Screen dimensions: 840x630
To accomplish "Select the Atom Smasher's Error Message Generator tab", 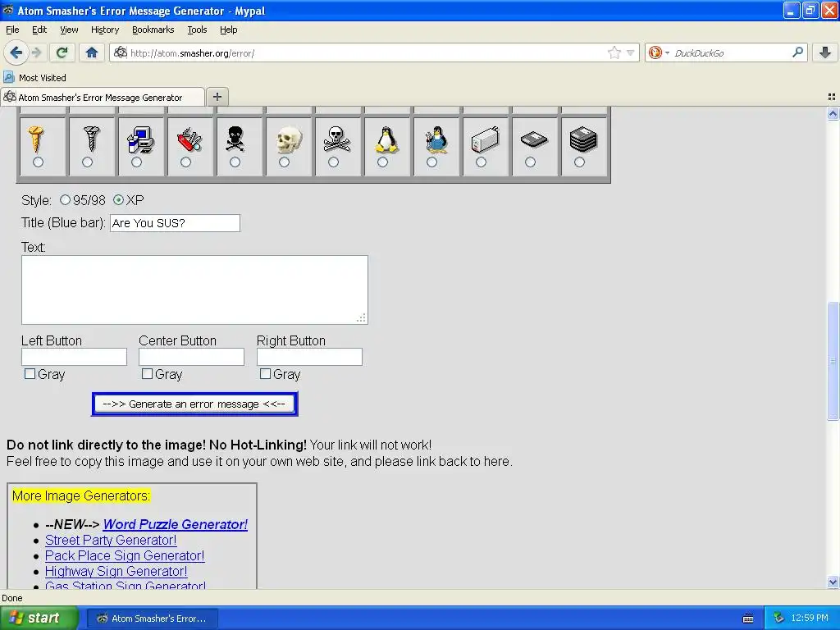I will (103, 97).
